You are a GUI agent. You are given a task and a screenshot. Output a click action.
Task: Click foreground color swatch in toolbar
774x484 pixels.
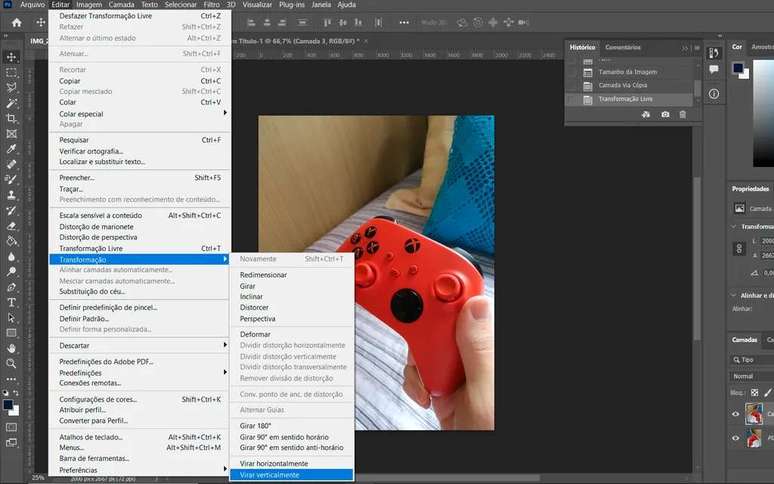tap(8, 405)
